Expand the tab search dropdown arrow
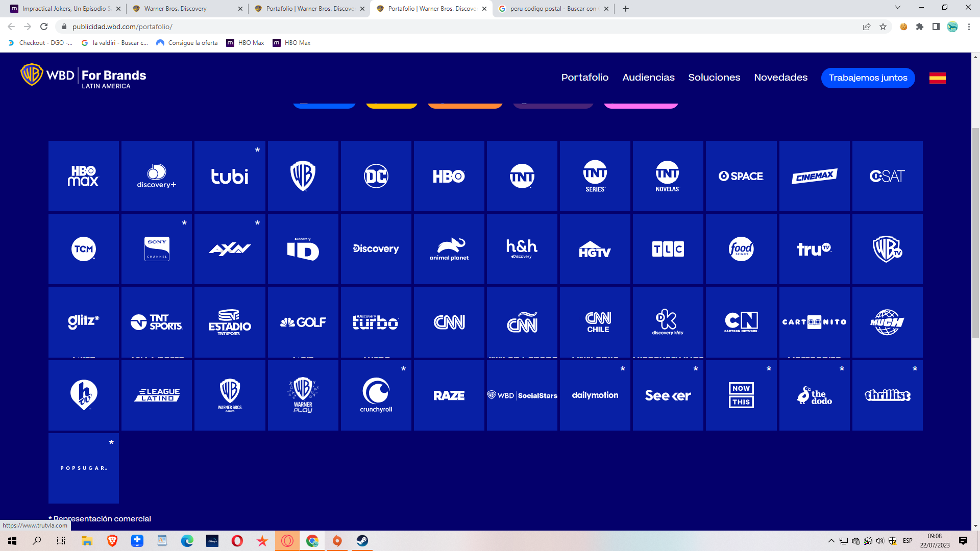This screenshot has width=980, height=551. (898, 8)
